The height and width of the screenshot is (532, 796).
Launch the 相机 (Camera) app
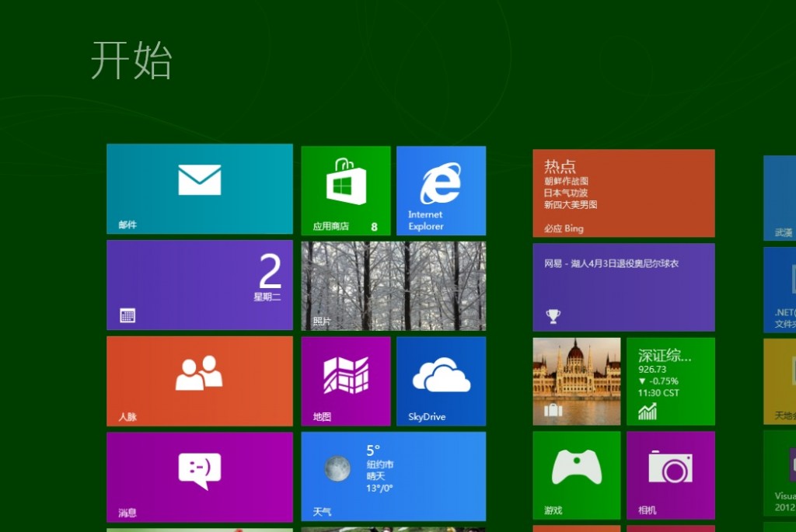[671, 476]
